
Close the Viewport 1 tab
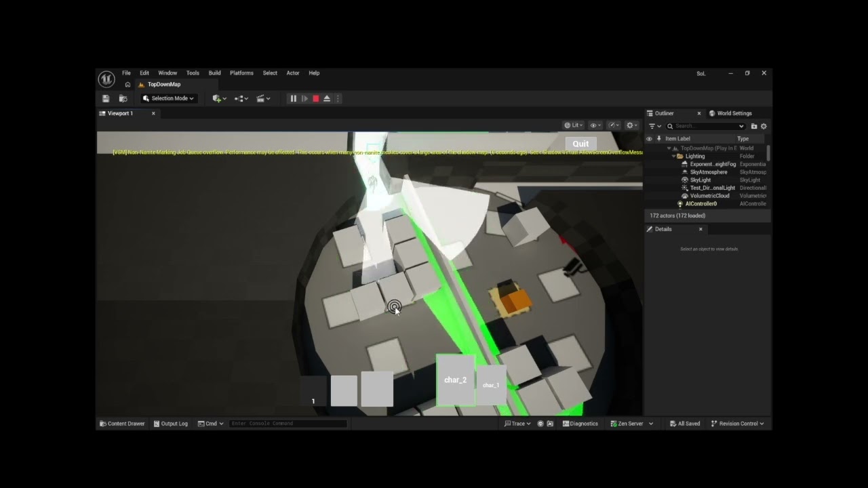click(153, 113)
